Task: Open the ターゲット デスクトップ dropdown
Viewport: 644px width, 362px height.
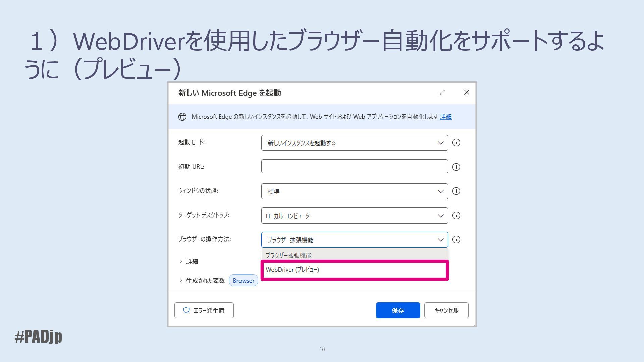Action: [354, 216]
